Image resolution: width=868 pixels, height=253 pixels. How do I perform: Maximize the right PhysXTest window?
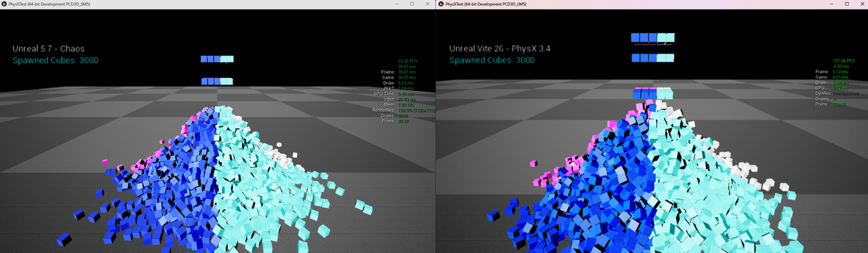(x=846, y=4)
